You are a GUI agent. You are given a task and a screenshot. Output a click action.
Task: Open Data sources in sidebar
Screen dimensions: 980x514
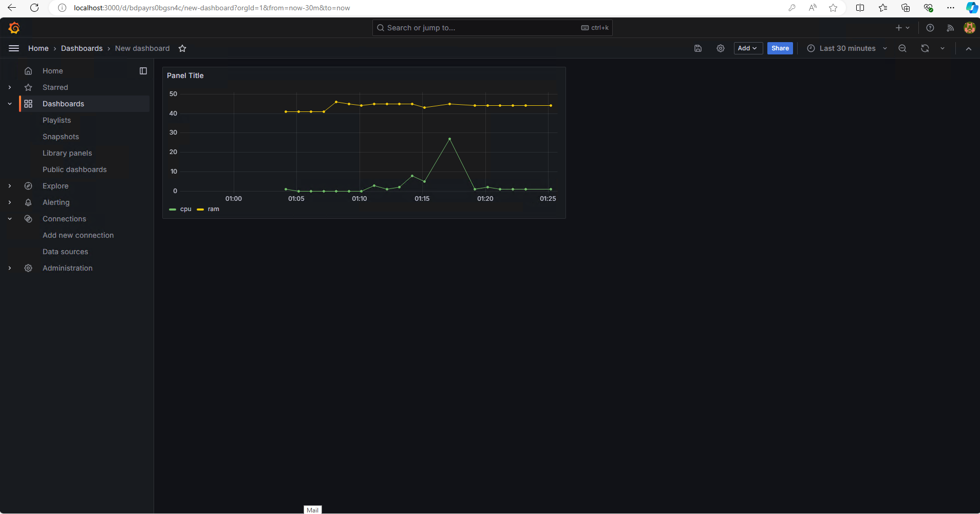coord(65,252)
